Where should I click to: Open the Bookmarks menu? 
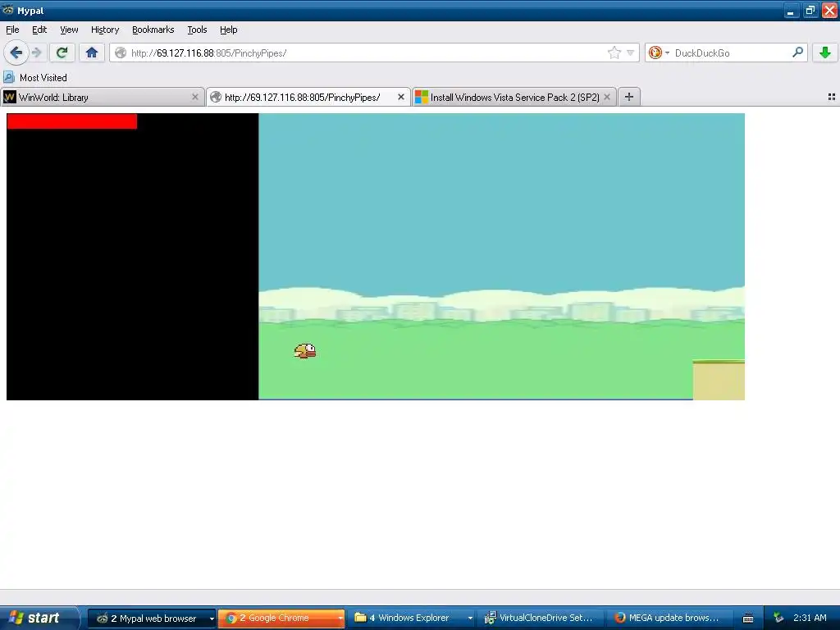coord(153,30)
